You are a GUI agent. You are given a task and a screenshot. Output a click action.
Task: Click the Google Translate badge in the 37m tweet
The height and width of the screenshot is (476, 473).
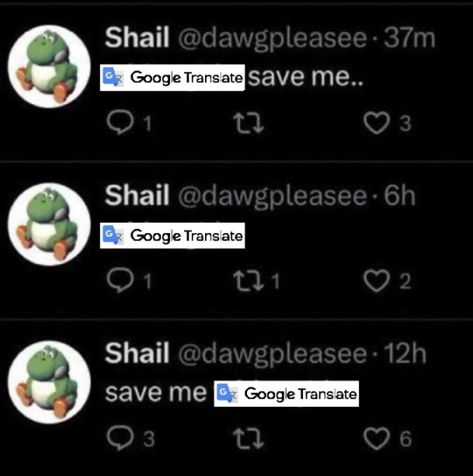click(x=173, y=77)
